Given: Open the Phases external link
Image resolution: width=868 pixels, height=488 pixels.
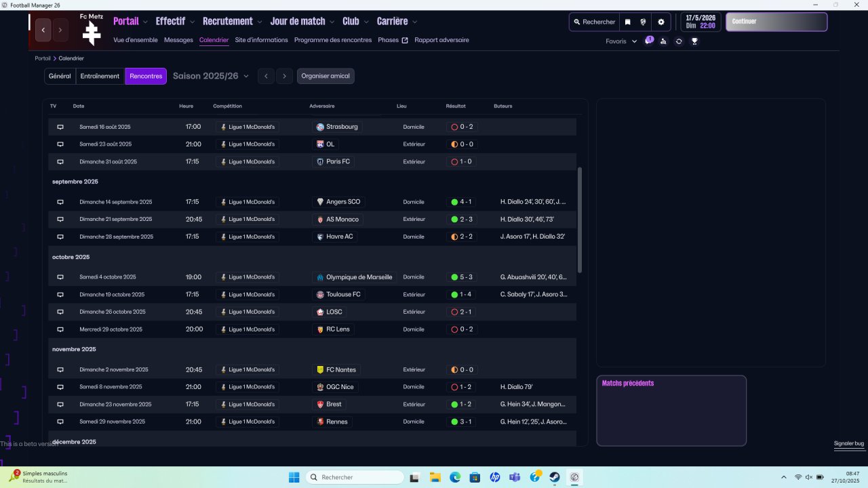Looking at the screenshot, I should point(393,40).
